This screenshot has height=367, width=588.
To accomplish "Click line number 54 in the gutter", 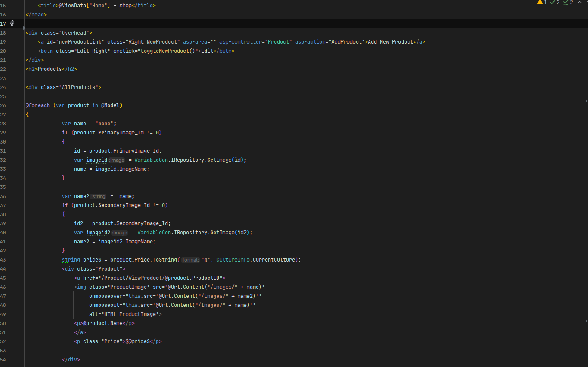I will 3,360.
